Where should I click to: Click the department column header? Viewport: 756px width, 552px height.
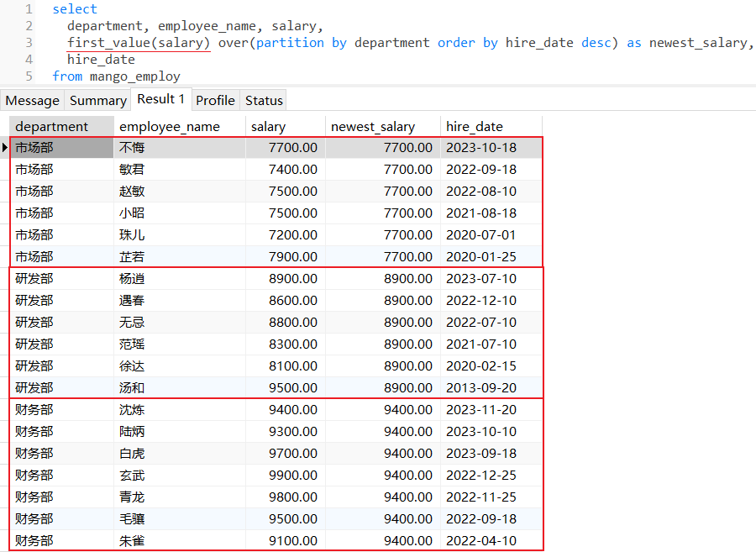pyautogui.click(x=61, y=126)
